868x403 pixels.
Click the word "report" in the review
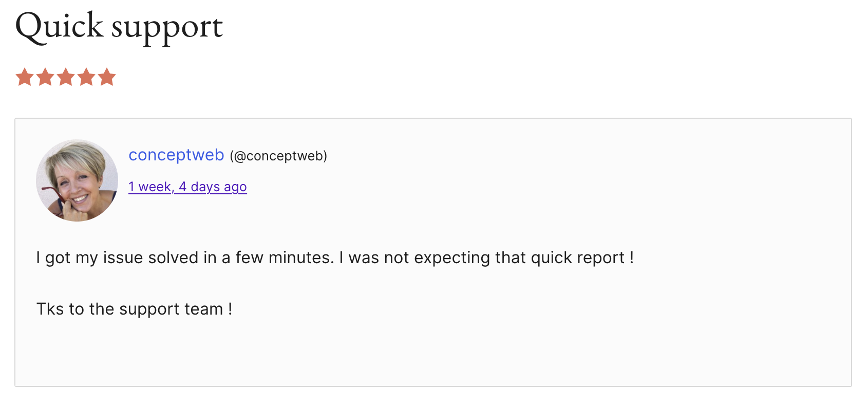click(600, 258)
